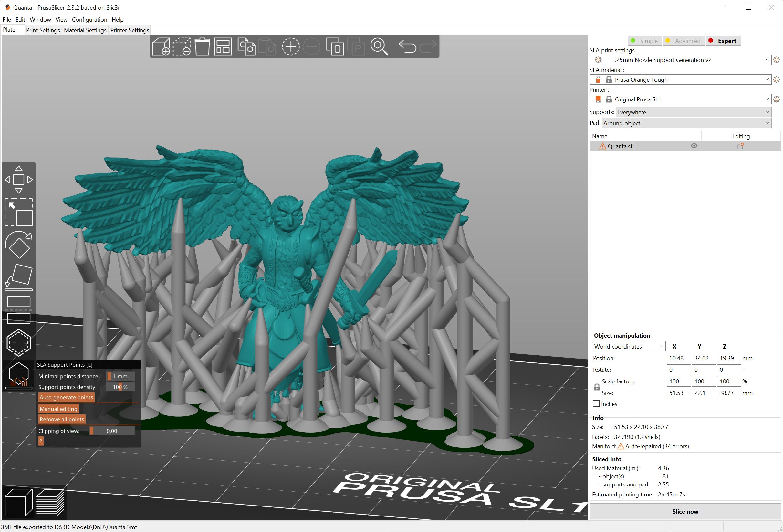Switch to the Printer Settings tab
The width and height of the screenshot is (783, 532).
coord(130,30)
